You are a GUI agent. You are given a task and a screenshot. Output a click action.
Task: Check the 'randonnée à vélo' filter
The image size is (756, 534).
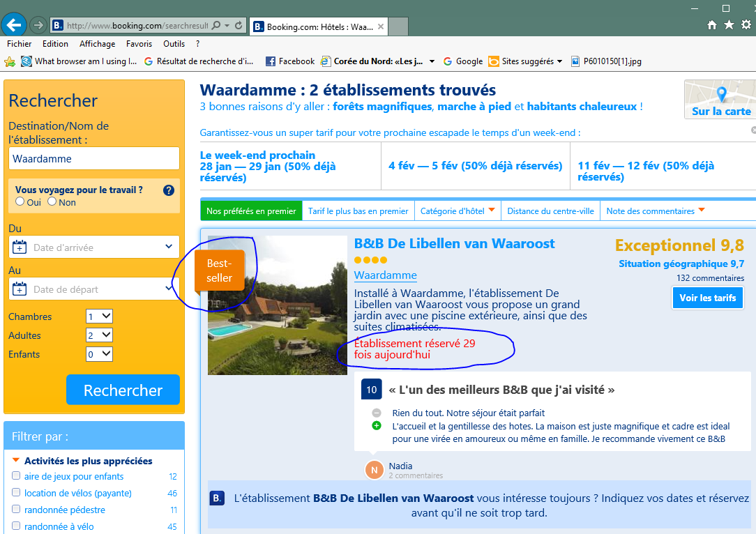[x=16, y=526]
